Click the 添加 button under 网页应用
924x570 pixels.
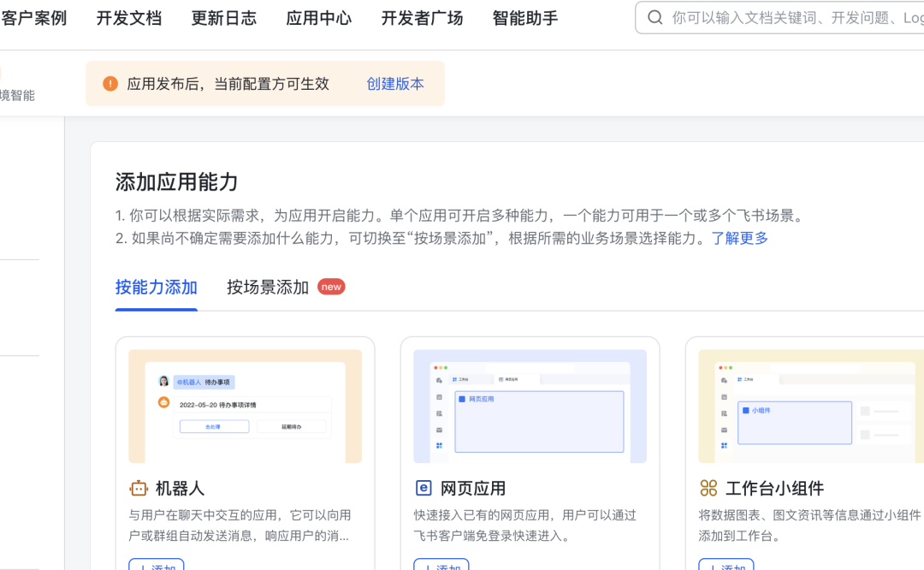click(440, 566)
